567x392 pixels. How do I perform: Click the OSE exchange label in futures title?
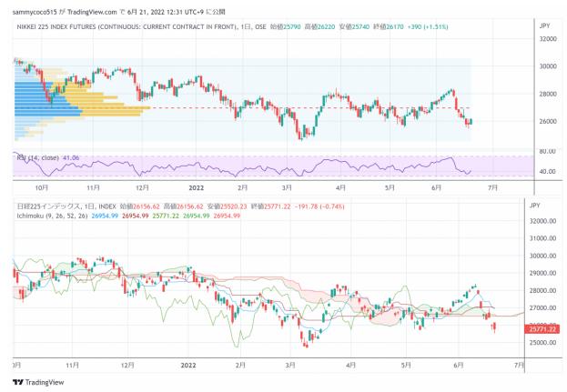(x=260, y=26)
